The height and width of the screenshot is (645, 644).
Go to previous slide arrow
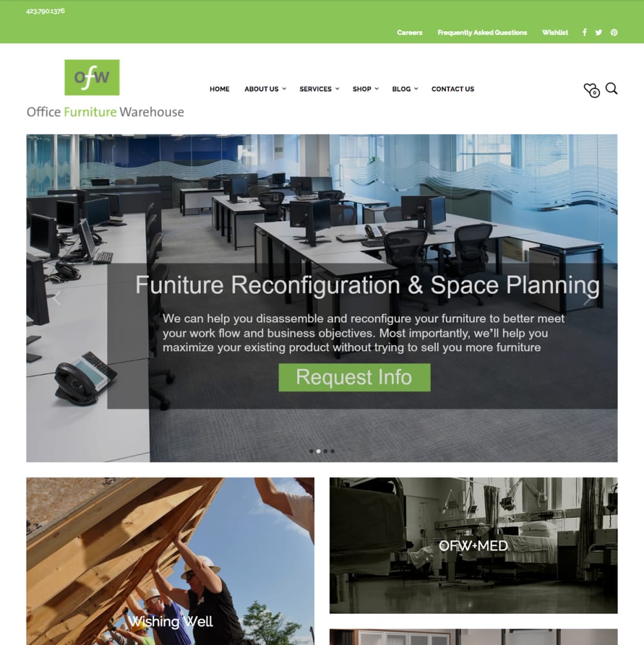56,298
